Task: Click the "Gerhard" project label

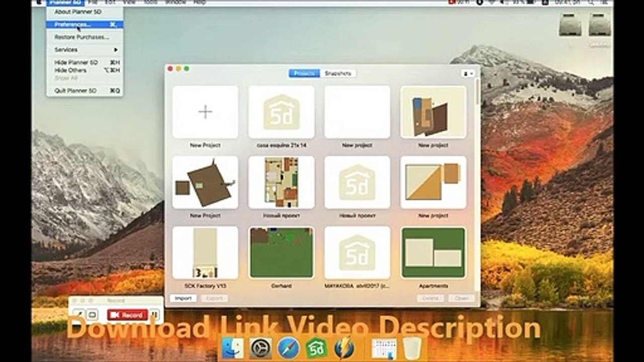Action: [281, 286]
